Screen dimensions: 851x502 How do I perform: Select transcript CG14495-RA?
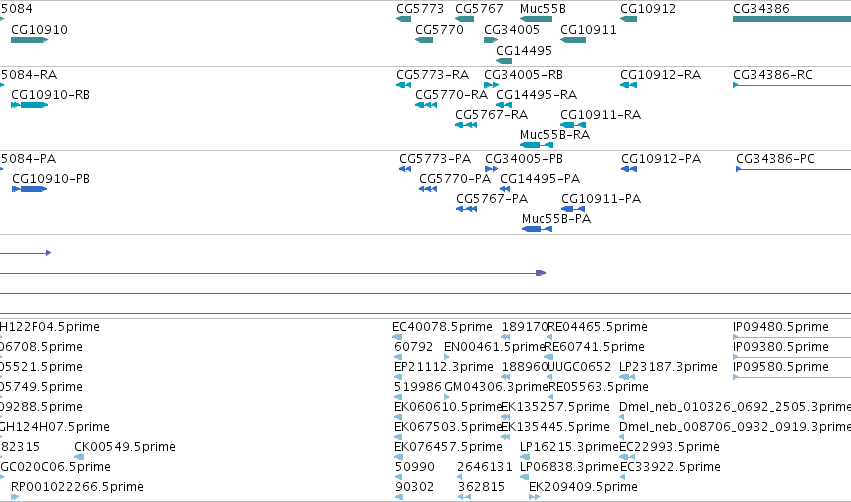pos(536,95)
